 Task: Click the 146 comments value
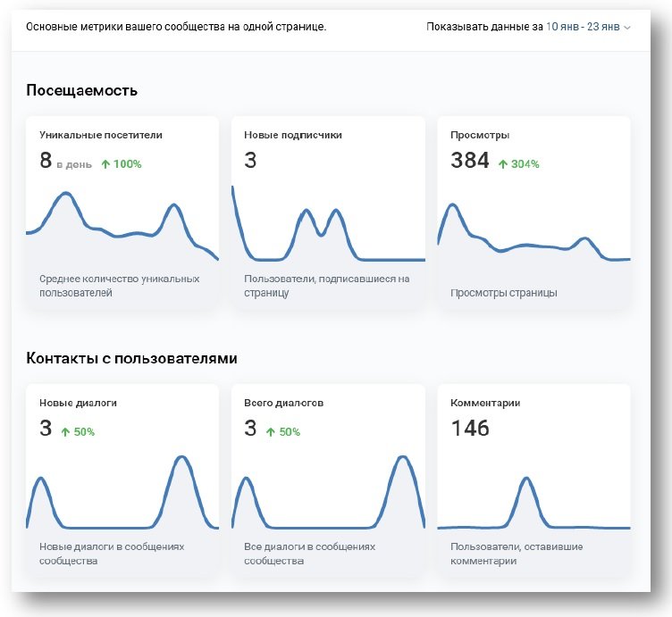click(470, 429)
